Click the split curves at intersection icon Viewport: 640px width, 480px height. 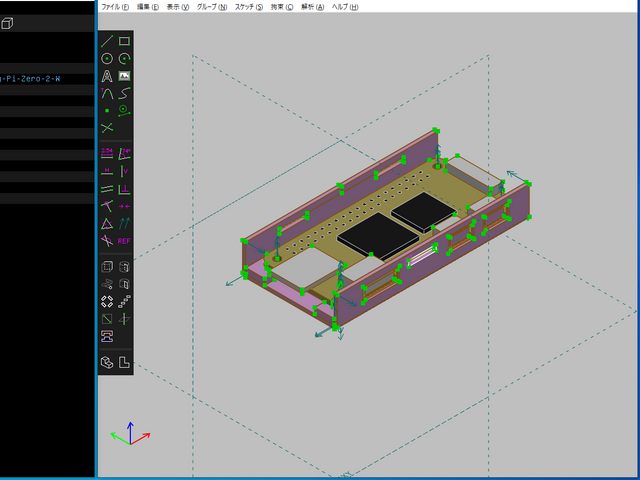tap(107, 128)
